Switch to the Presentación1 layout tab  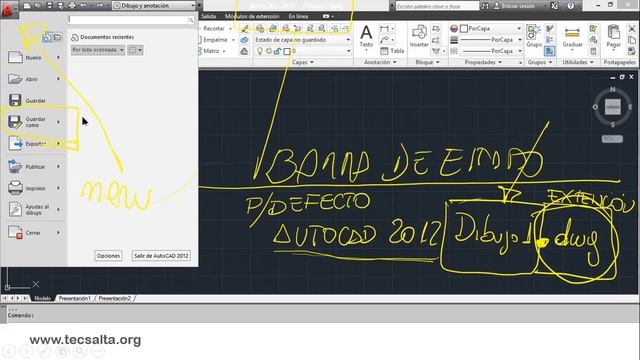tap(75, 298)
